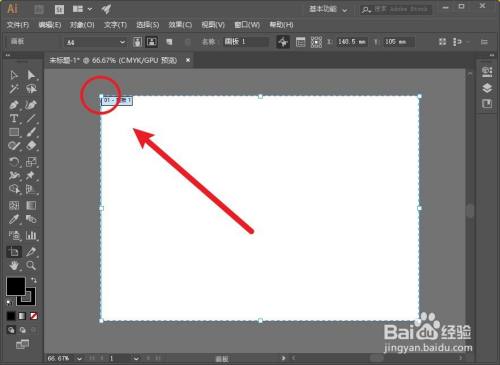This screenshot has height=365, width=500.
Task: Open the 文件(F) menu
Action: (18, 25)
